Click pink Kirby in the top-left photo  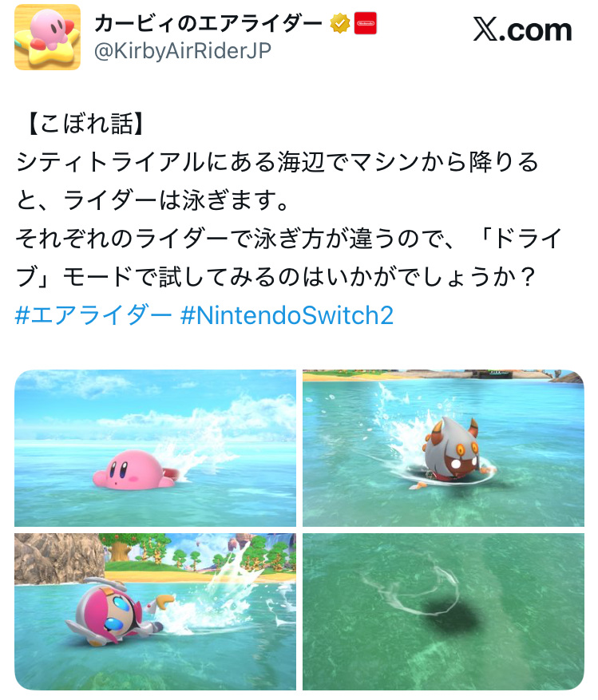tap(133, 470)
